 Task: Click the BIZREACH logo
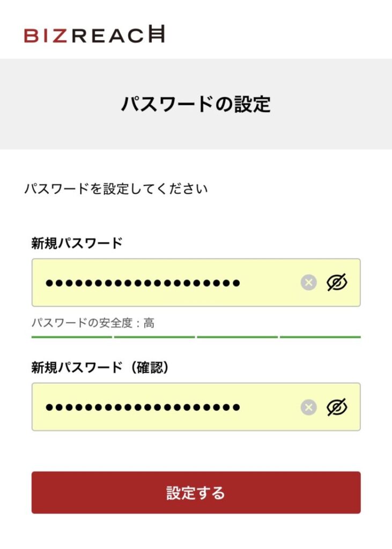click(94, 35)
